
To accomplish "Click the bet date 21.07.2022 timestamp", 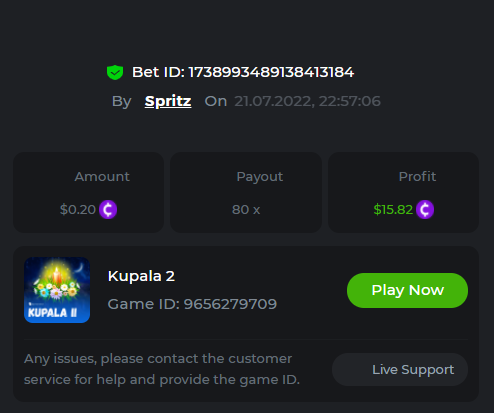I will 307,101.
